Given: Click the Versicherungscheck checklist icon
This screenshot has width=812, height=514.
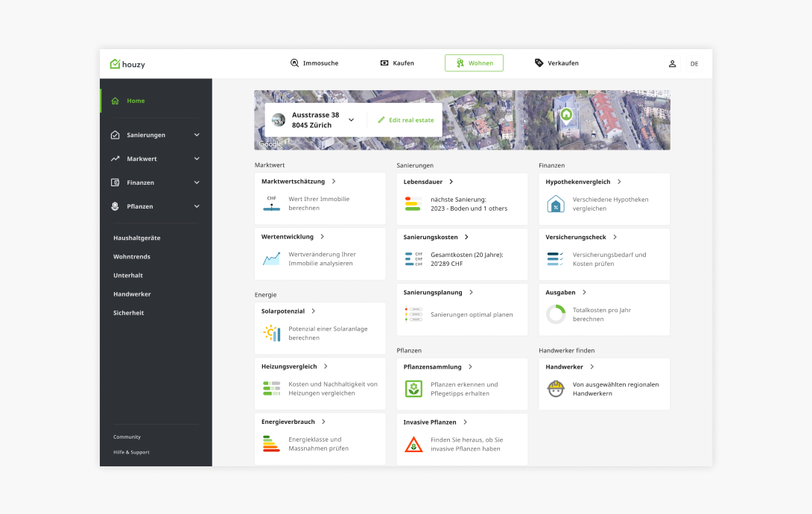Looking at the screenshot, I should click(555, 258).
